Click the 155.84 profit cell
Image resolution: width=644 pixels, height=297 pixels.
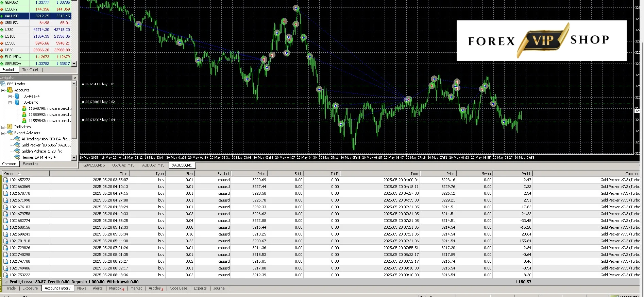tap(512, 241)
